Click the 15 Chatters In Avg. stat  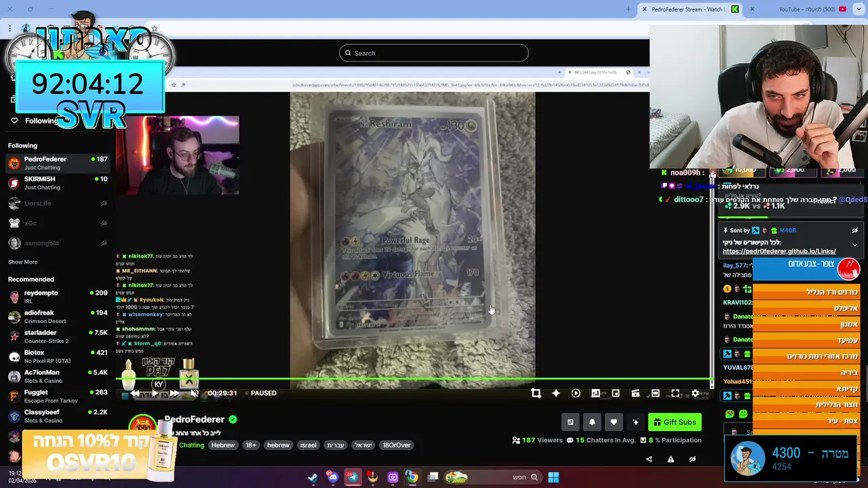(603, 441)
